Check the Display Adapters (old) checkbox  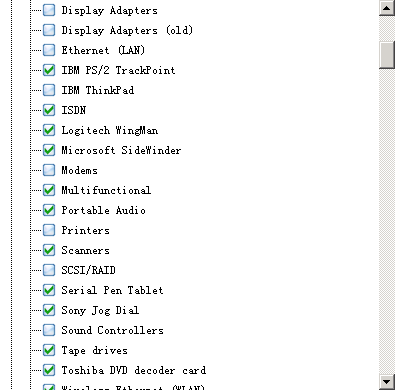point(49,30)
